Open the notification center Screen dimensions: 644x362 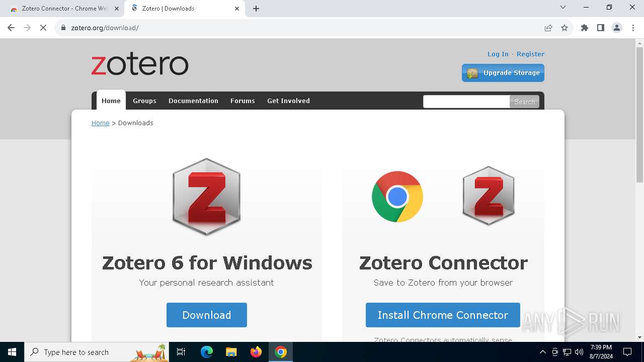tap(627, 352)
